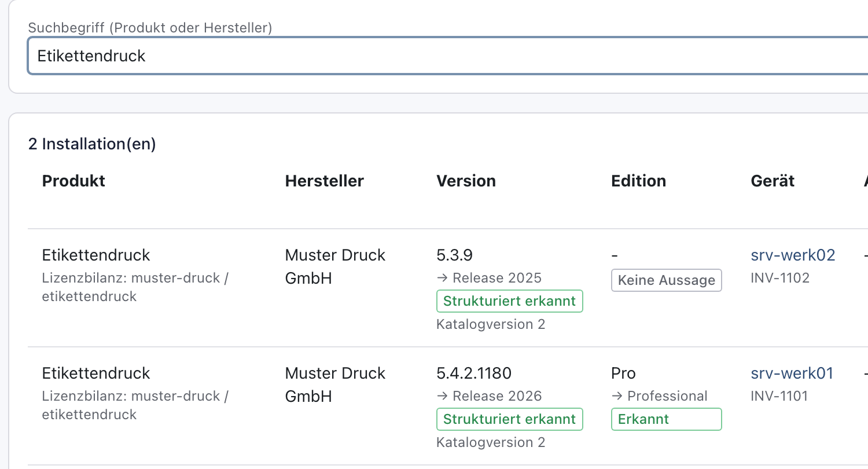Image resolution: width=868 pixels, height=469 pixels.
Task: Click "Muster Druck GmbH" in the srv-werk02 row
Action: 335,266
